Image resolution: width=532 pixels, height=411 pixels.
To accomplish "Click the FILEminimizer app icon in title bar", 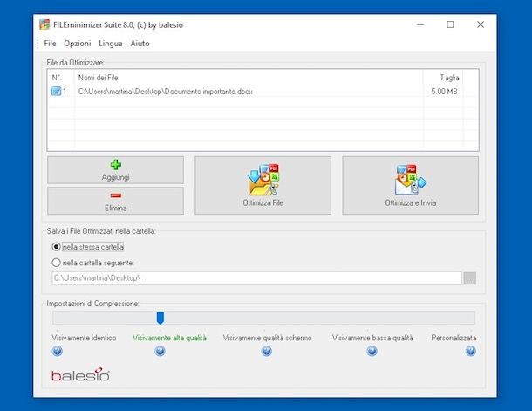I will click(44, 24).
